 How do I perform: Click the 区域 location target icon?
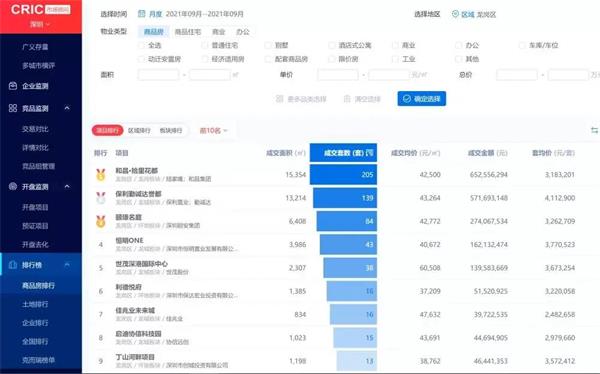(x=455, y=14)
